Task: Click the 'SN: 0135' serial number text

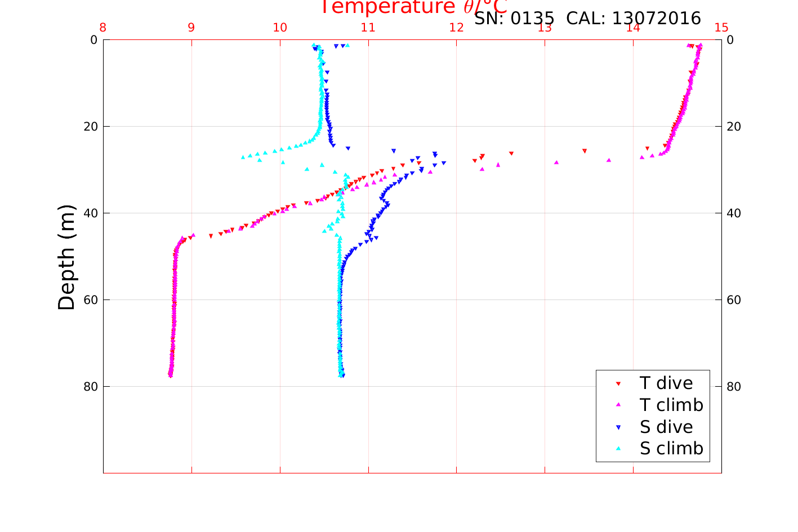Action: [x=514, y=18]
